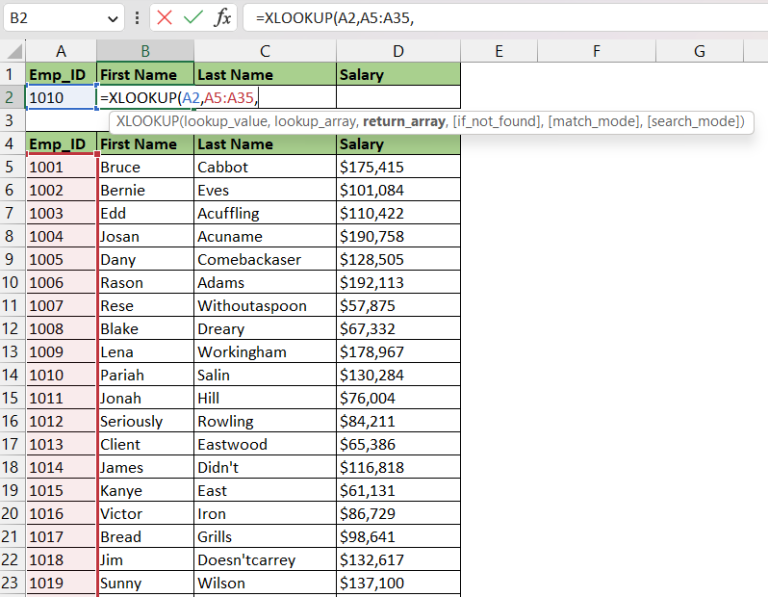
Task: Select column E header
Action: tap(499, 51)
